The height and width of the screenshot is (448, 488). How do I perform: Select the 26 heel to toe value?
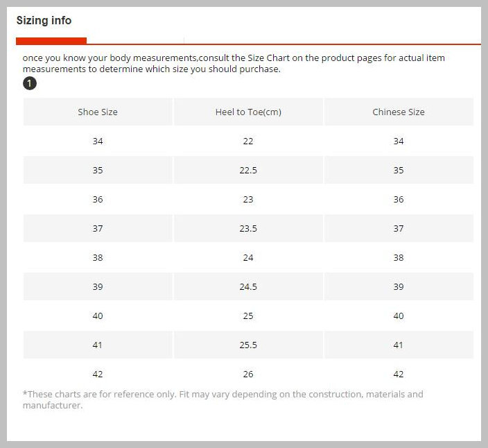tap(248, 374)
